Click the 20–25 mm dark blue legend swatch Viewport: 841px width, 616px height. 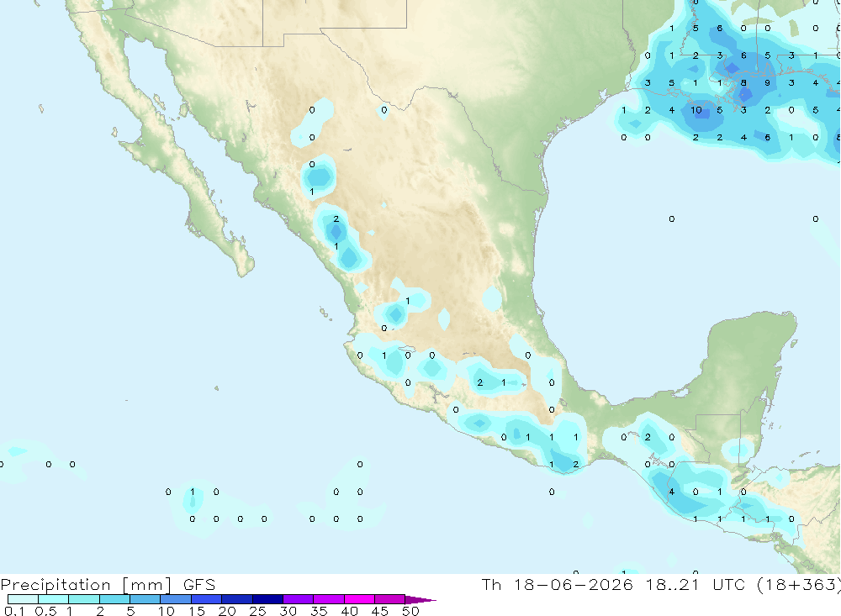point(237,599)
